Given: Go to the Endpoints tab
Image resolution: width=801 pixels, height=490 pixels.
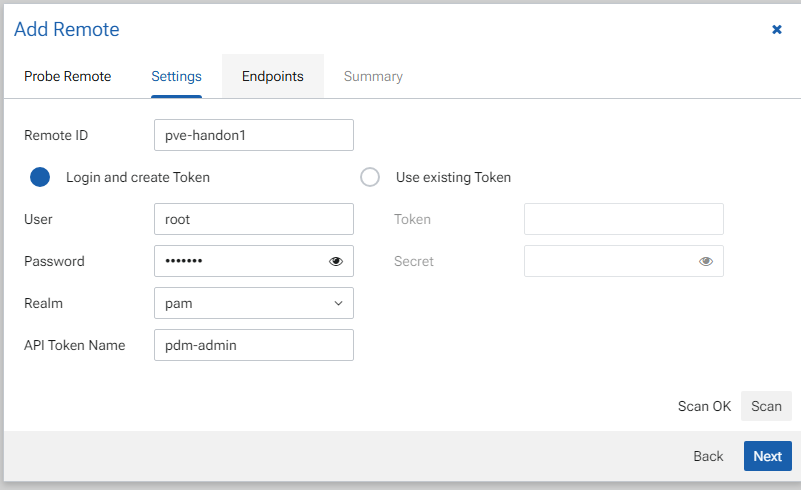Looking at the screenshot, I should coord(273,76).
